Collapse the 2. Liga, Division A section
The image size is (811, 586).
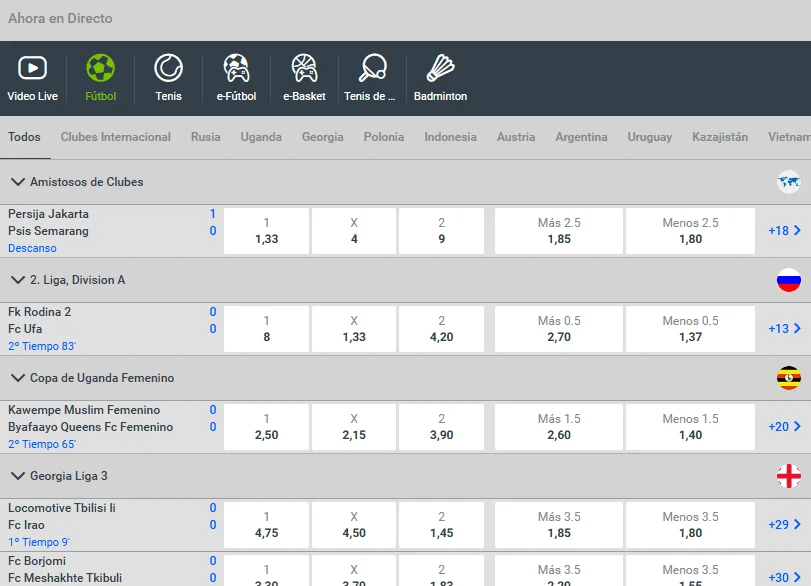(18, 280)
